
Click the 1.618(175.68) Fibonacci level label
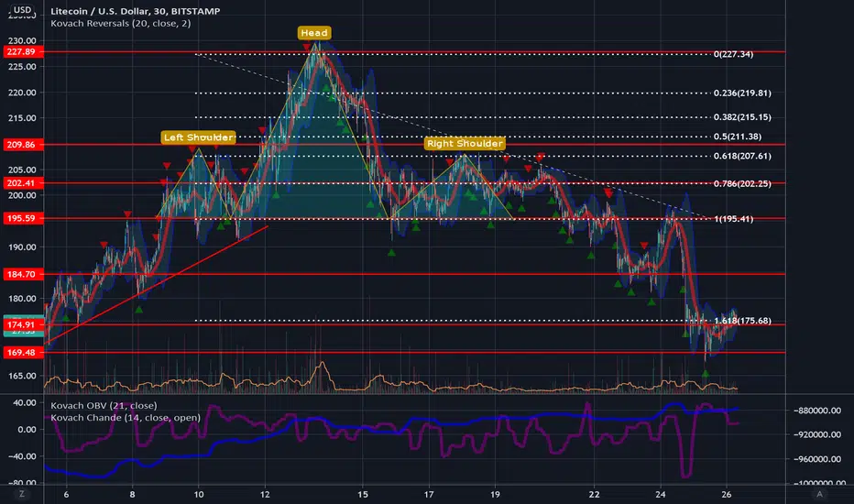742,321
